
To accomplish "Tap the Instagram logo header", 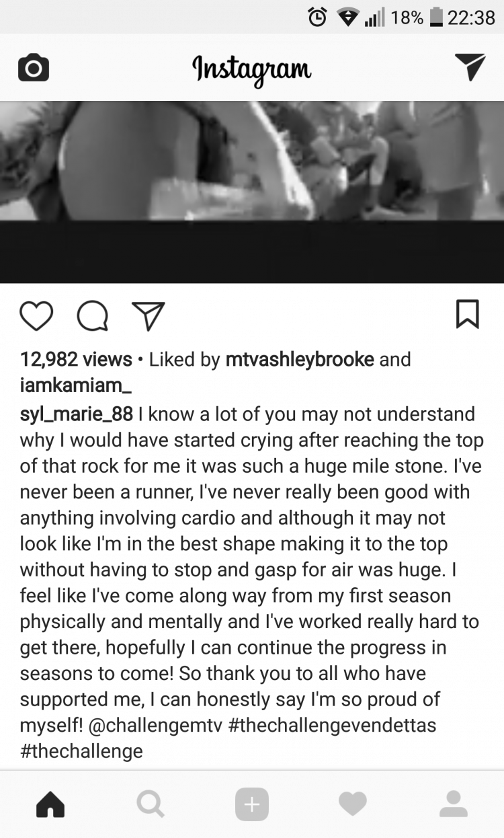I will click(x=252, y=69).
